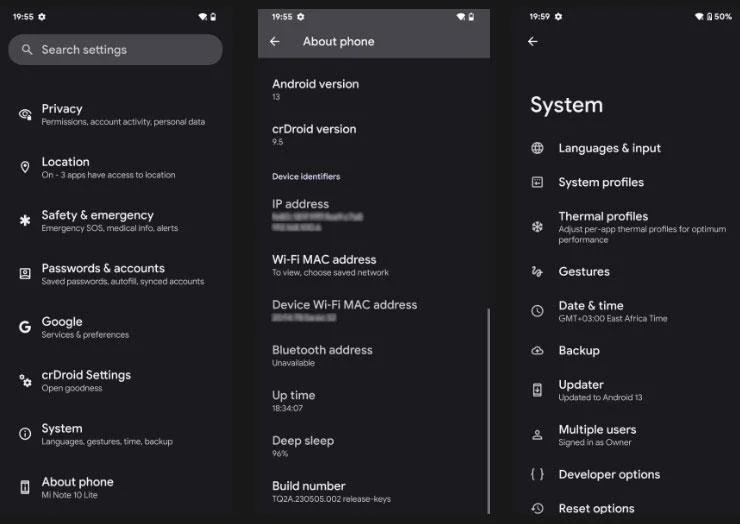
Task: Open Google services & preferences
Action: coord(115,328)
